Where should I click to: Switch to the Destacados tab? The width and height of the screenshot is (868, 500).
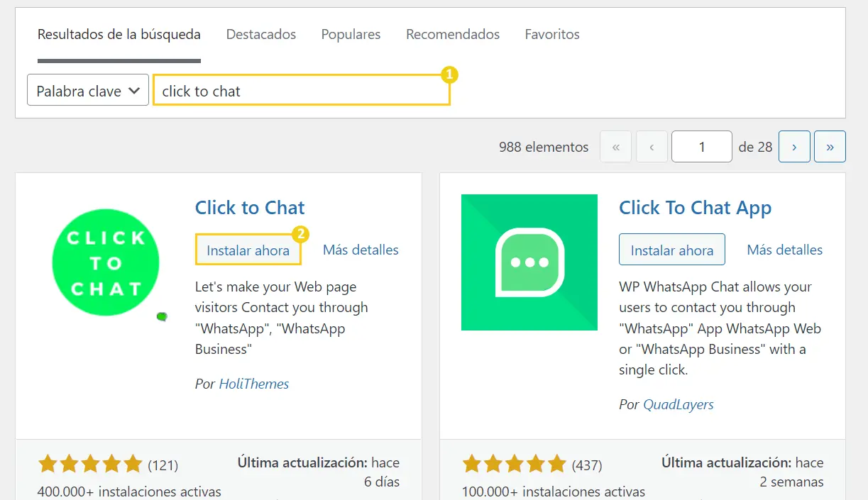(261, 34)
